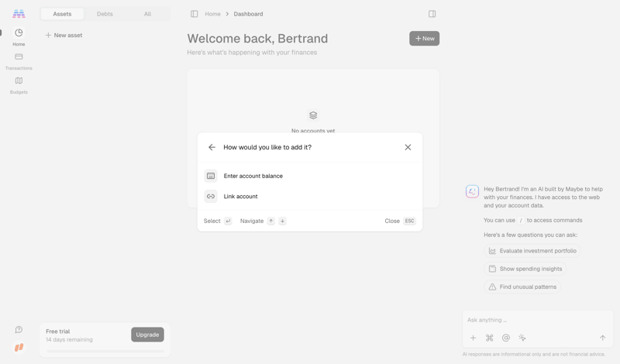The width and height of the screenshot is (620, 364).
Task: Click the sparkle AI icon in chat
Action: coord(522,338)
